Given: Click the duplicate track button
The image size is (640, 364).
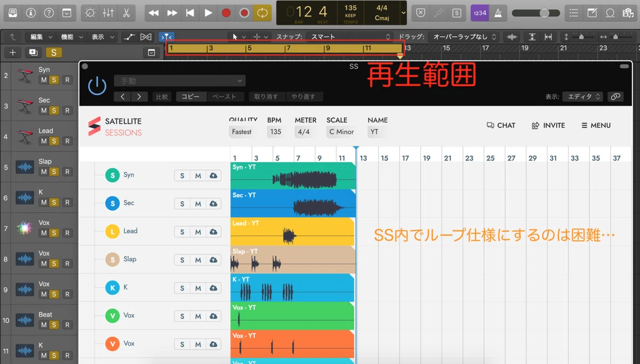Looking at the screenshot, I should pyautogui.click(x=33, y=52).
